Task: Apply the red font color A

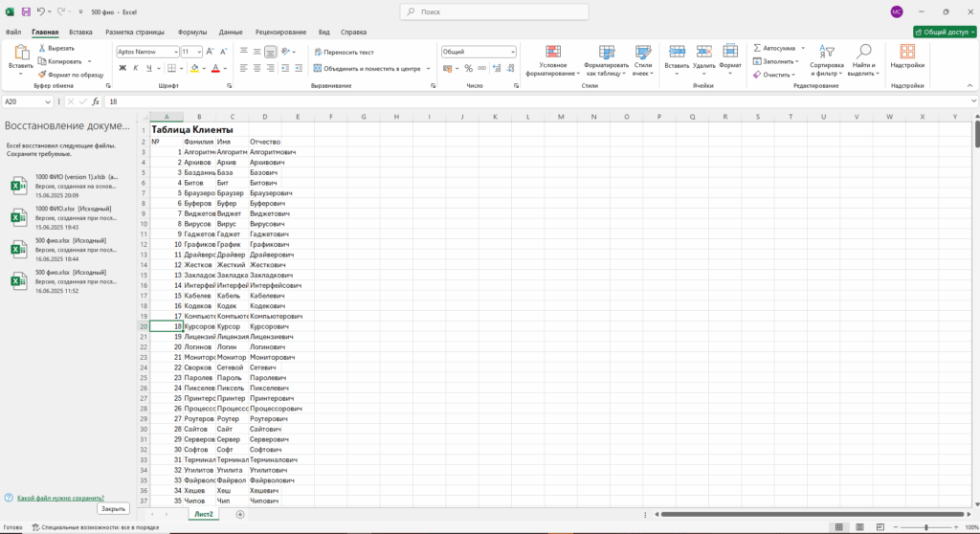Action: 215,68
